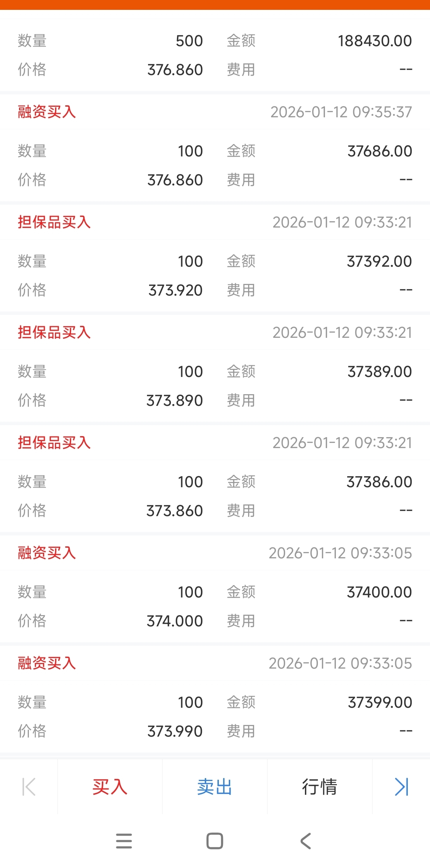
Task: Tap the Android back chevron icon
Action: [306, 841]
